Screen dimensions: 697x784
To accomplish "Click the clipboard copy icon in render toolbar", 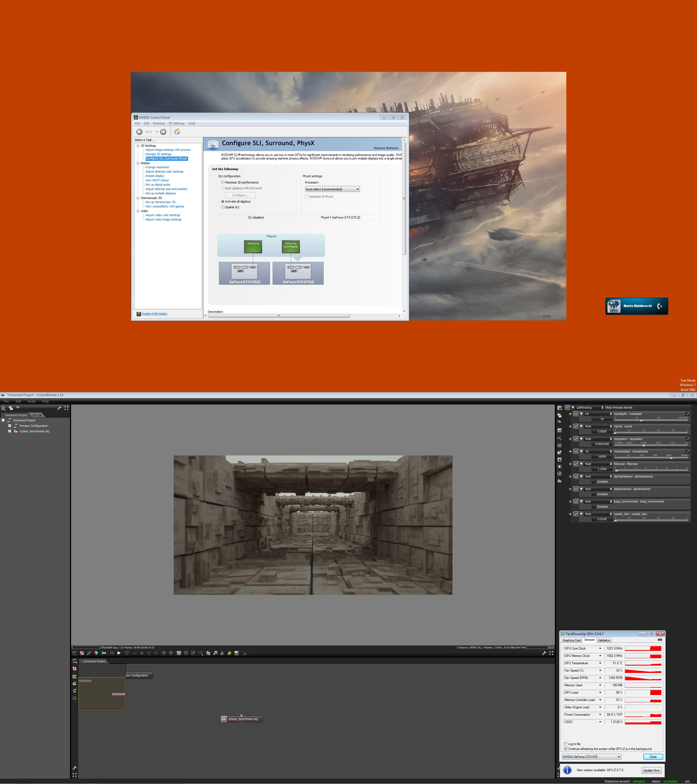I will pyautogui.click(x=208, y=653).
